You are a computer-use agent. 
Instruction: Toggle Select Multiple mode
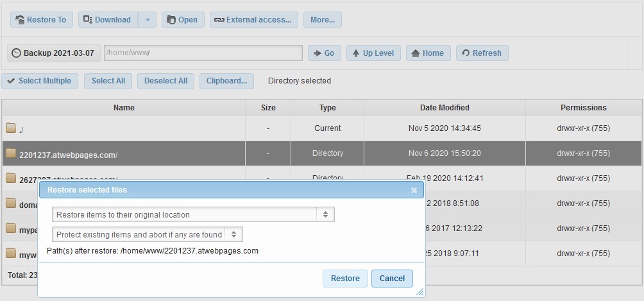point(40,81)
